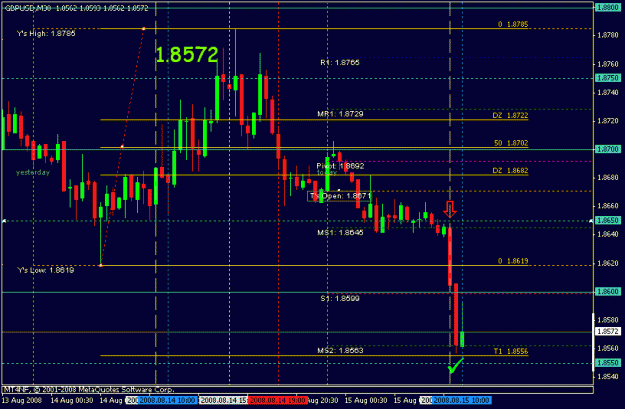The image size is (625, 409).
Task: Click 1.8620 on the price scale
Action: [x=608, y=263]
